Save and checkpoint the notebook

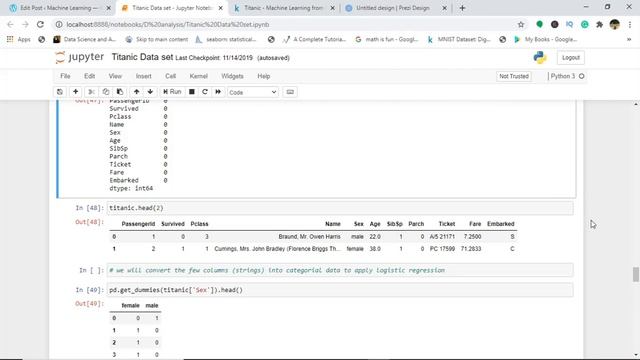coord(60,92)
